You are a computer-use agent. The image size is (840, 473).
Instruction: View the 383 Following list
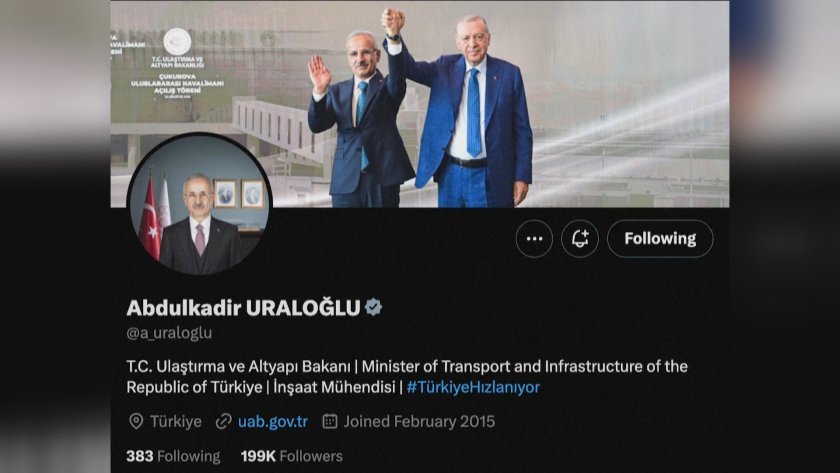pos(173,456)
